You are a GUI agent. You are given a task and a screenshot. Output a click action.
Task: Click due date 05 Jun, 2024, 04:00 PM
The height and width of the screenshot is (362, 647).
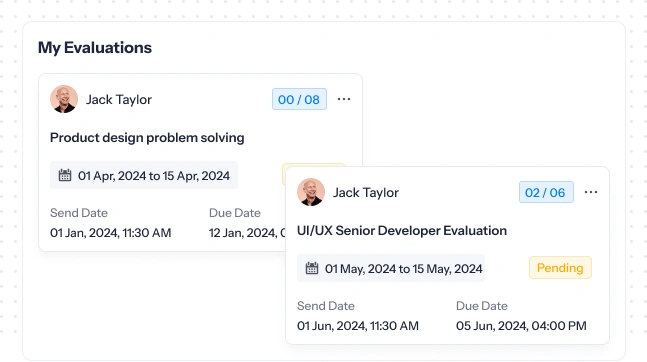[x=521, y=326]
